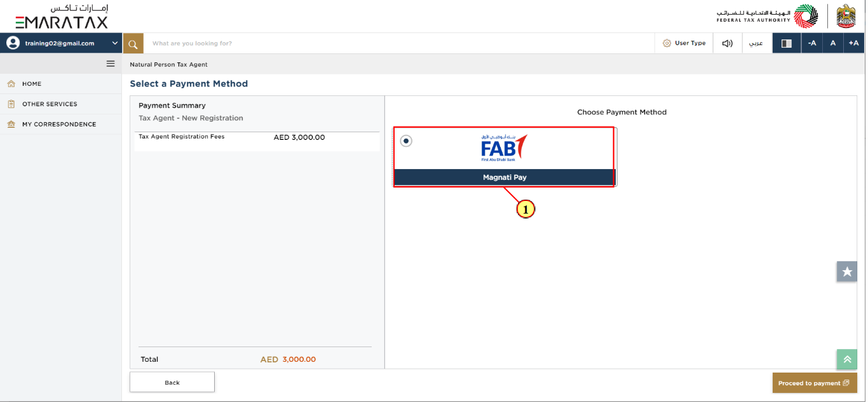Focus the 'What are you looking for?' search field
Screen dimensions: 868x405
pos(399,43)
